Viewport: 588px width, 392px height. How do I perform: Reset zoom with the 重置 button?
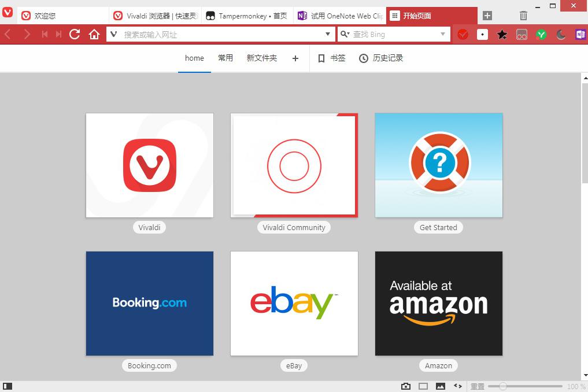pos(478,386)
